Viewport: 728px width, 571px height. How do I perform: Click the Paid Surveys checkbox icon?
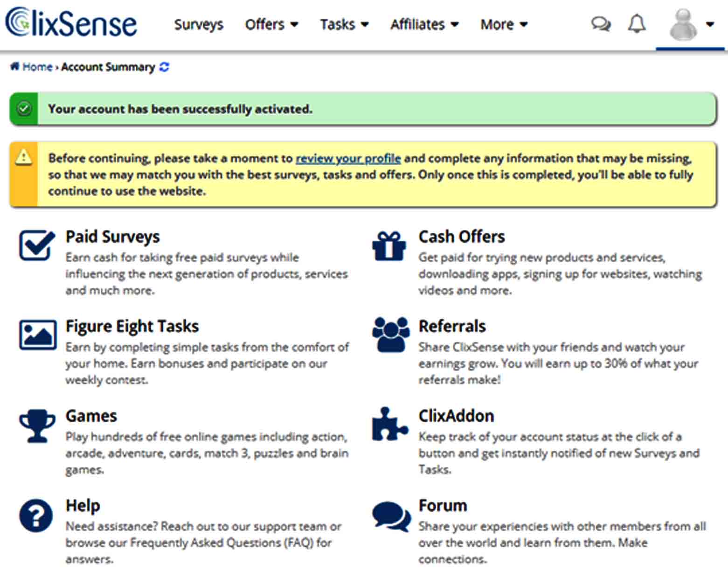click(x=37, y=245)
